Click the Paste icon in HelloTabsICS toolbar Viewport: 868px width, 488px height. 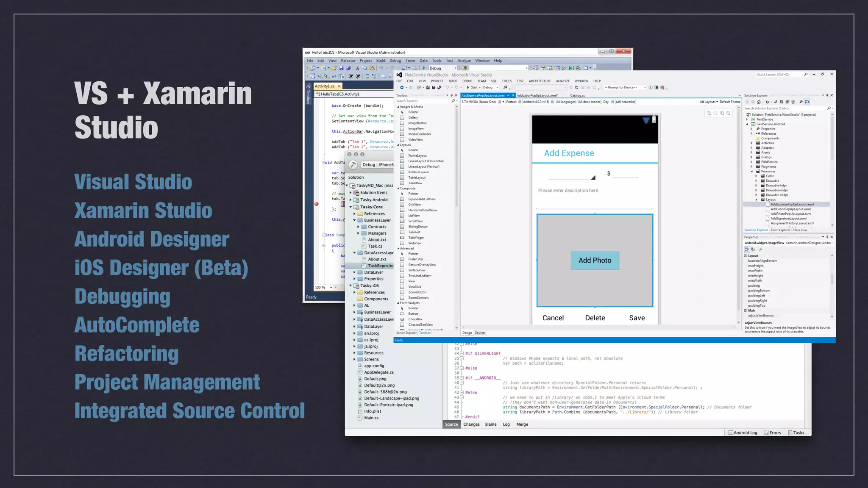(372, 68)
